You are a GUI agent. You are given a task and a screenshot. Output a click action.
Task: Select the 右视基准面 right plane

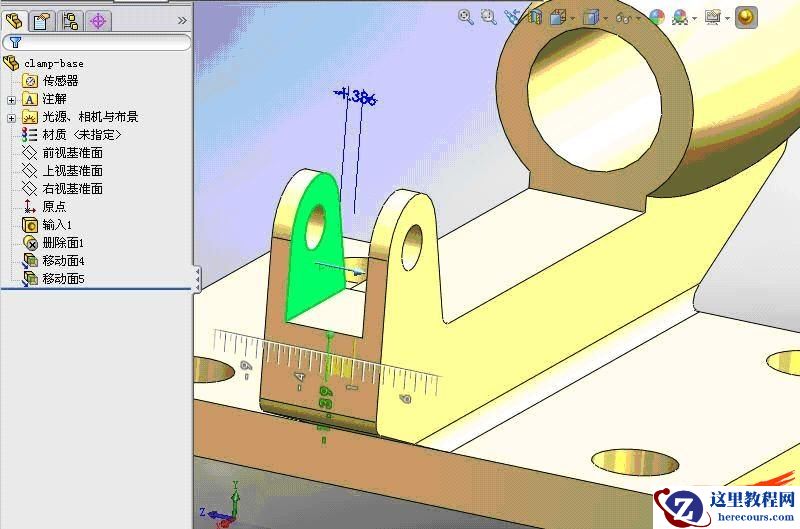[72, 188]
